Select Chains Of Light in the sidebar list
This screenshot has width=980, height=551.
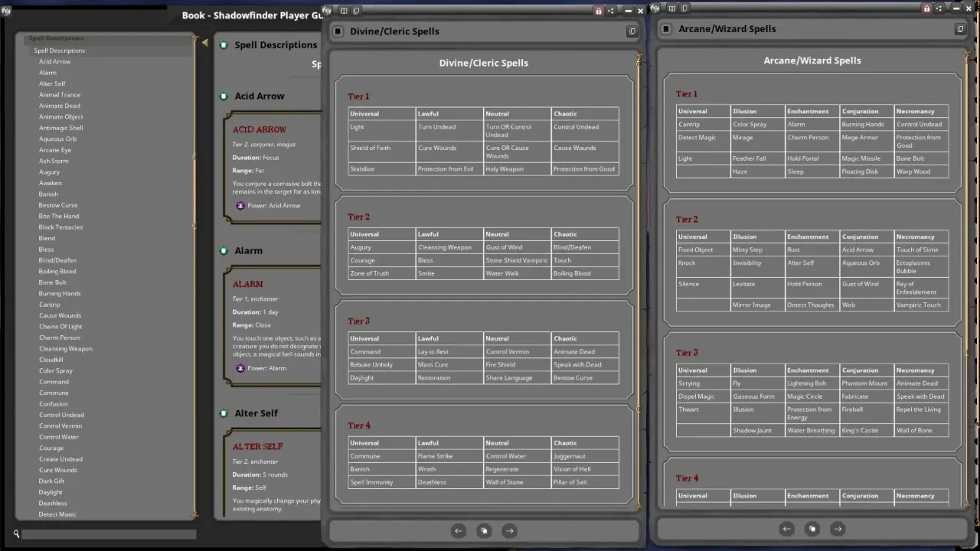pos(60,327)
